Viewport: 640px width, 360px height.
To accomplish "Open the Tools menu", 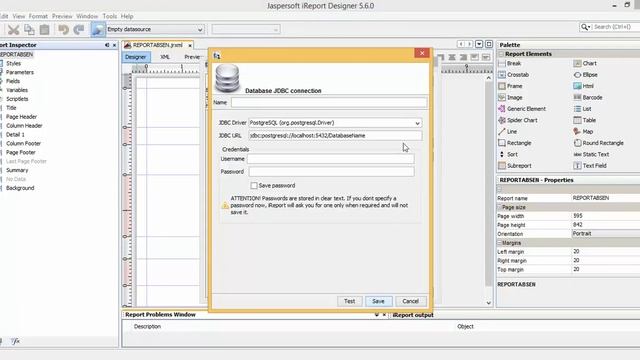I will pyautogui.click(x=109, y=16).
